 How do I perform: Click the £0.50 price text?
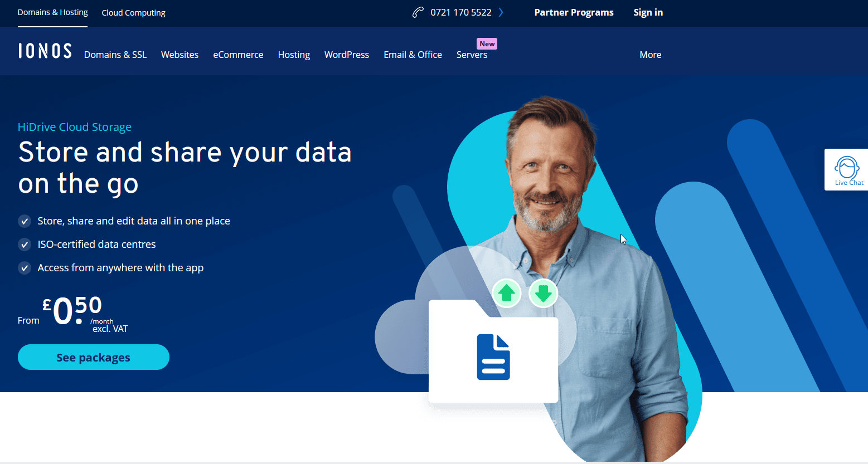(x=72, y=310)
